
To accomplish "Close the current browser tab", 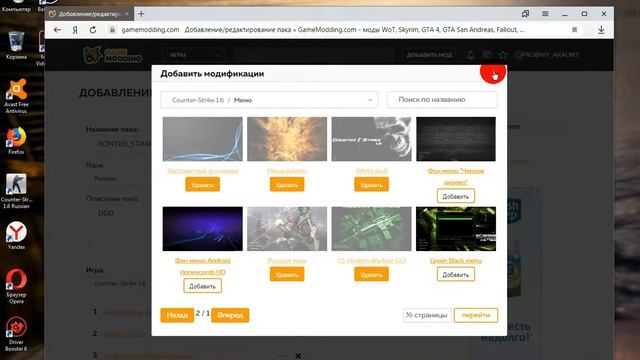I will pos(127,14).
